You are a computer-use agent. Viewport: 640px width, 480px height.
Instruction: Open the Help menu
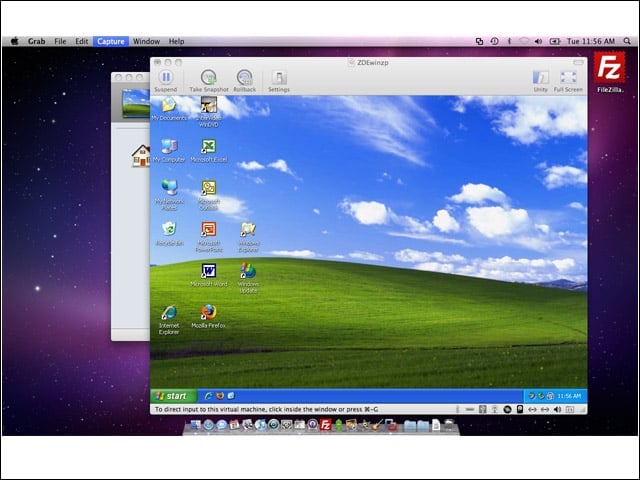[176, 41]
